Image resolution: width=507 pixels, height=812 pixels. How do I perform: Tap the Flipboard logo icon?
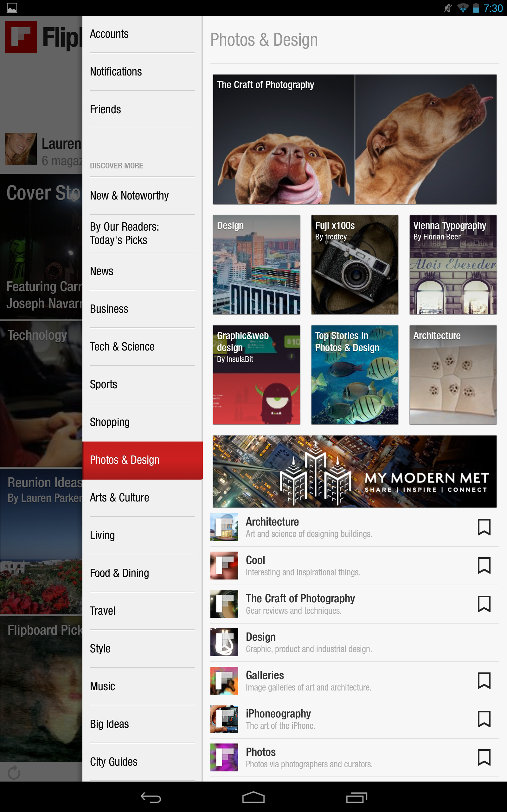pyautogui.click(x=21, y=36)
